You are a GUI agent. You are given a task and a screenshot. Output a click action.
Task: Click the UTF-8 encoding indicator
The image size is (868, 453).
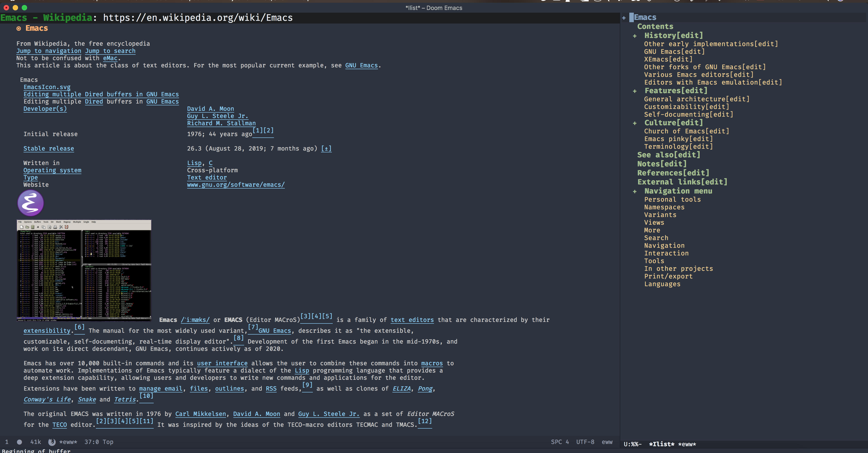coord(585,442)
